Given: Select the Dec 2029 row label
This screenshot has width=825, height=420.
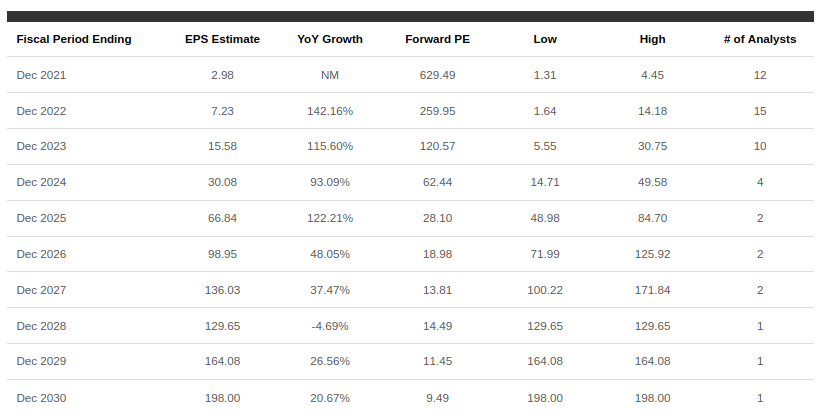Looking at the screenshot, I should pyautogui.click(x=41, y=361).
